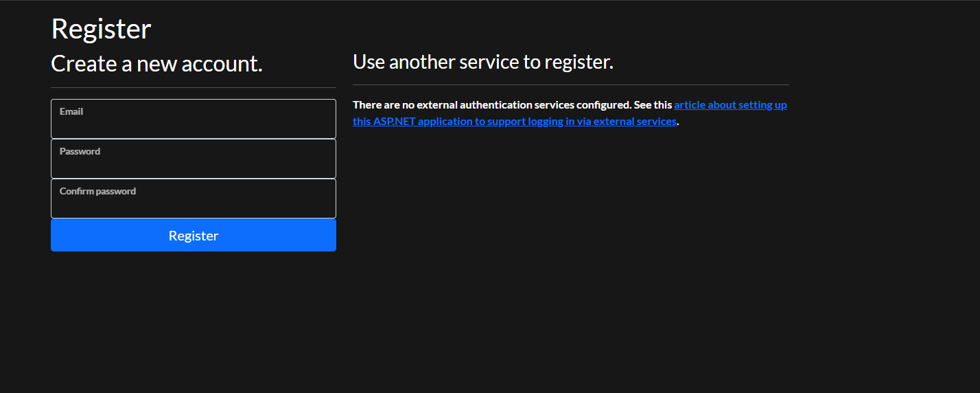Click the small "Password" label in second field
Viewport: 980px width, 393px height.
click(x=80, y=151)
